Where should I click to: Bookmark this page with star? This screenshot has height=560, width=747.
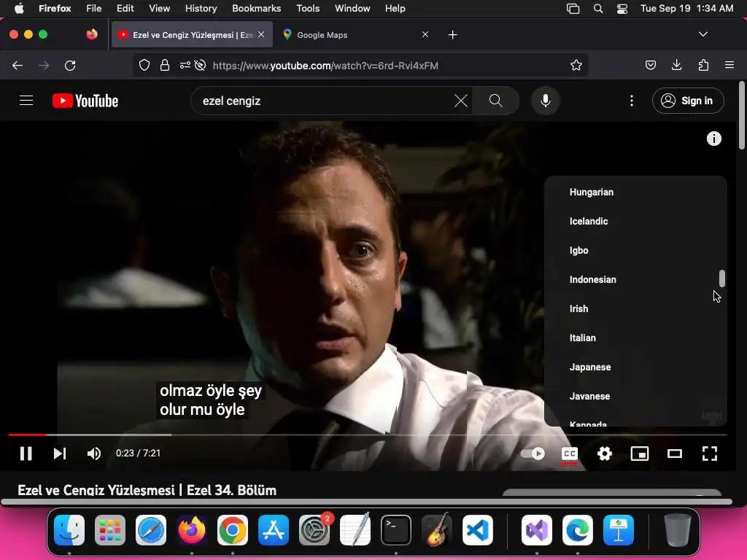click(576, 65)
